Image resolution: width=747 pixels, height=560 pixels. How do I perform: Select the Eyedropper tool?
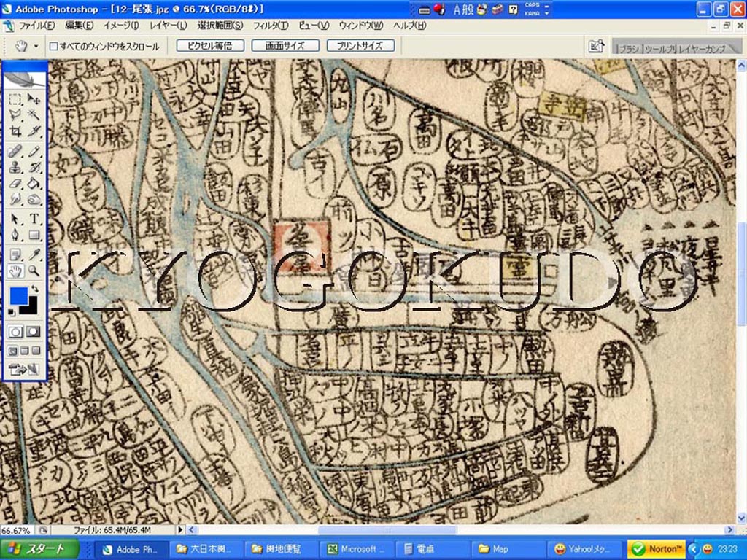pos(34,254)
